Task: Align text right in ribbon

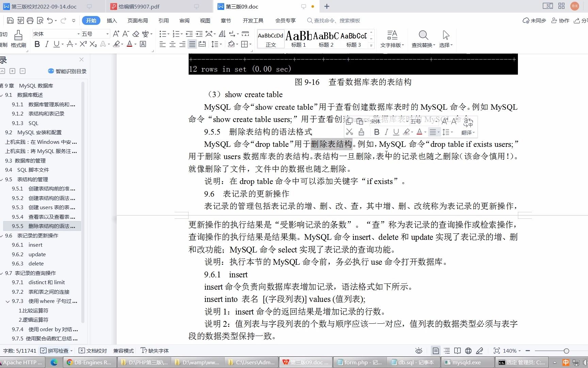Action: (x=182, y=44)
